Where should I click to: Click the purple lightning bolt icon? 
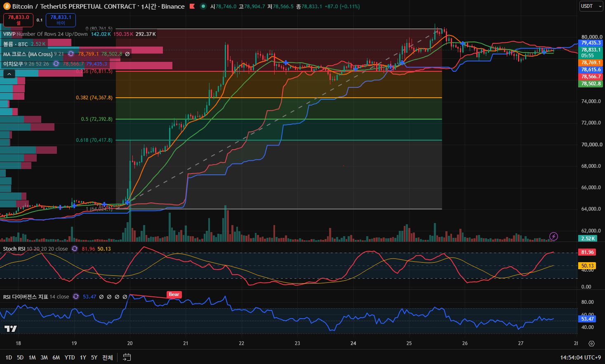coord(554,236)
